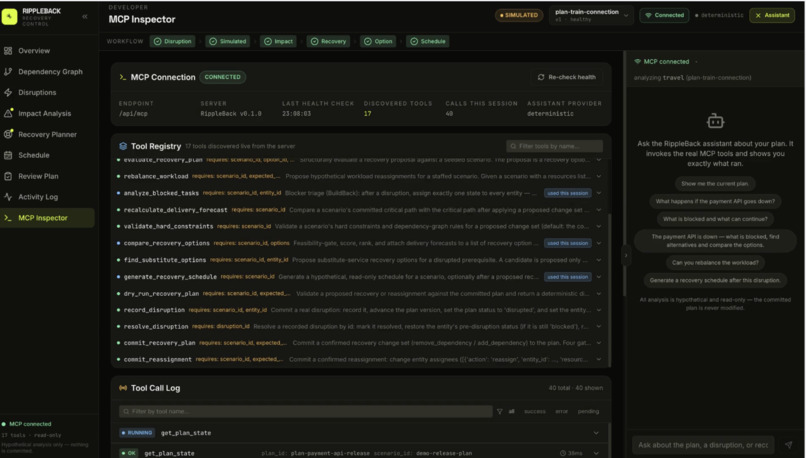The height and width of the screenshot is (458, 806).
Task: Filter call log by all
Action: coord(511,411)
